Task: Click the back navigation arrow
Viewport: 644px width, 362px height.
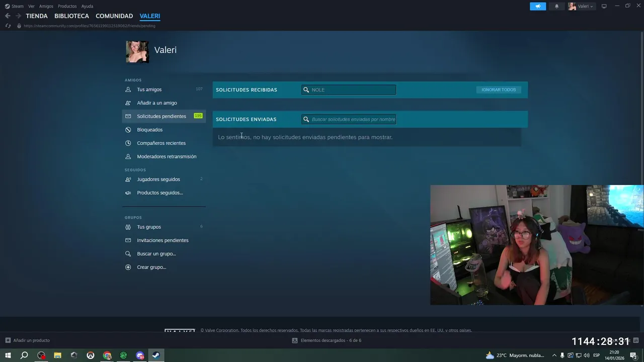Action: 8,16
